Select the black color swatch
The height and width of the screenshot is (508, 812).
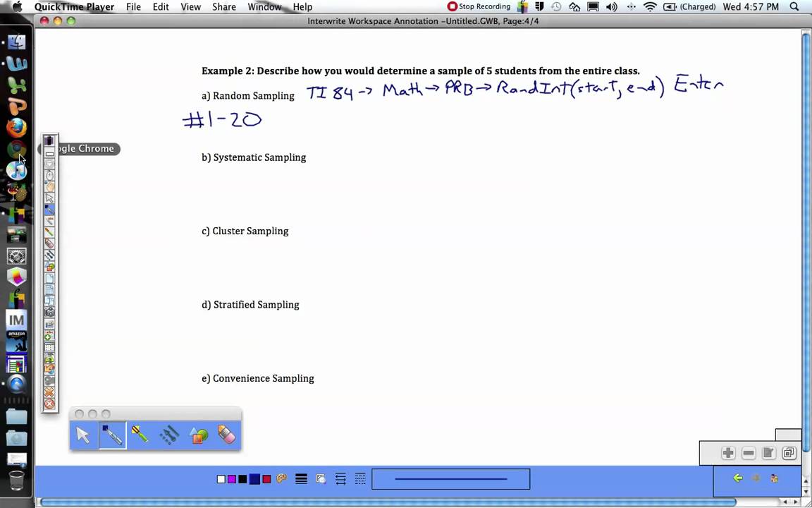pos(242,479)
